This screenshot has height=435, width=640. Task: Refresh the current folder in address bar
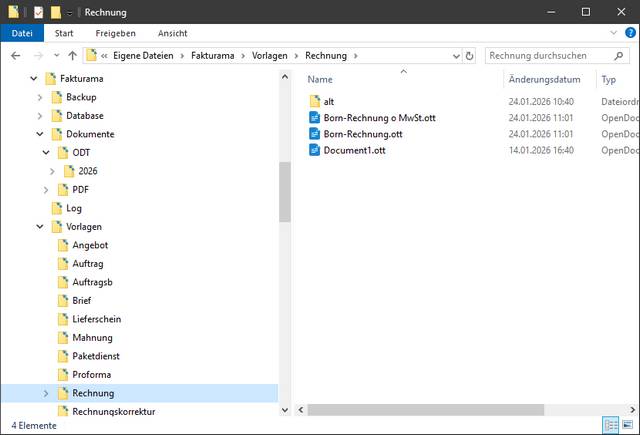pos(470,55)
